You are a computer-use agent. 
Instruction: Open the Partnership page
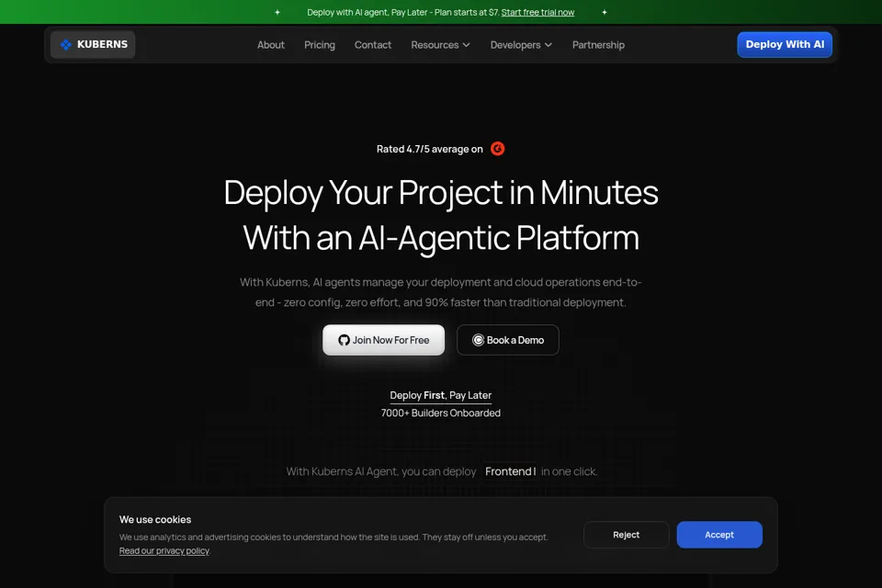[598, 45]
